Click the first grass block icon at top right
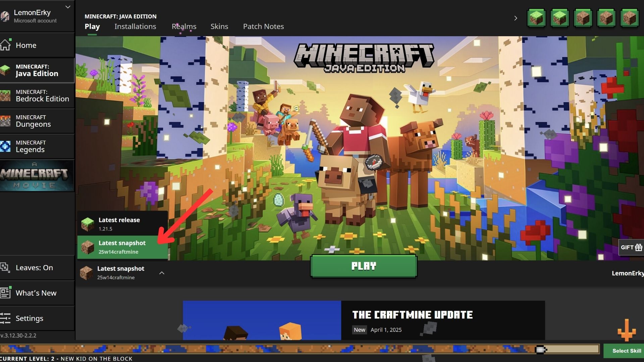 pos(536,18)
